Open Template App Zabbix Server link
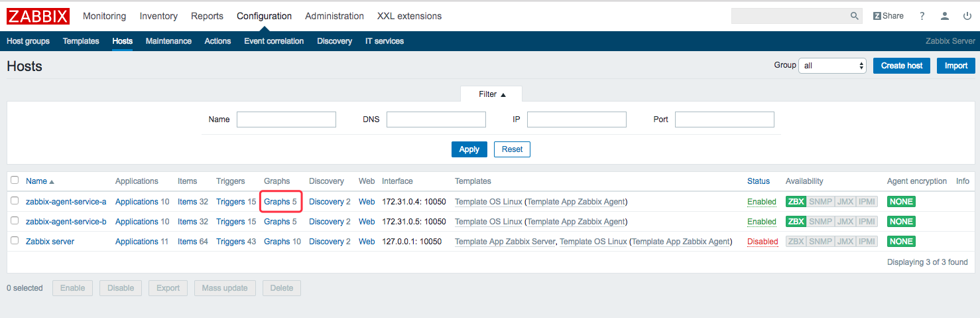Image resolution: width=980 pixels, height=318 pixels. click(505, 242)
